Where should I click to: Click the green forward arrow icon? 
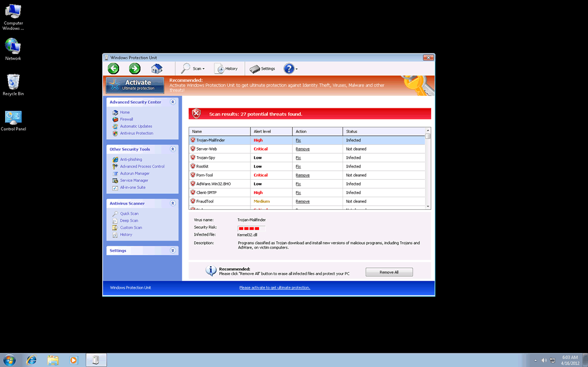click(x=134, y=68)
